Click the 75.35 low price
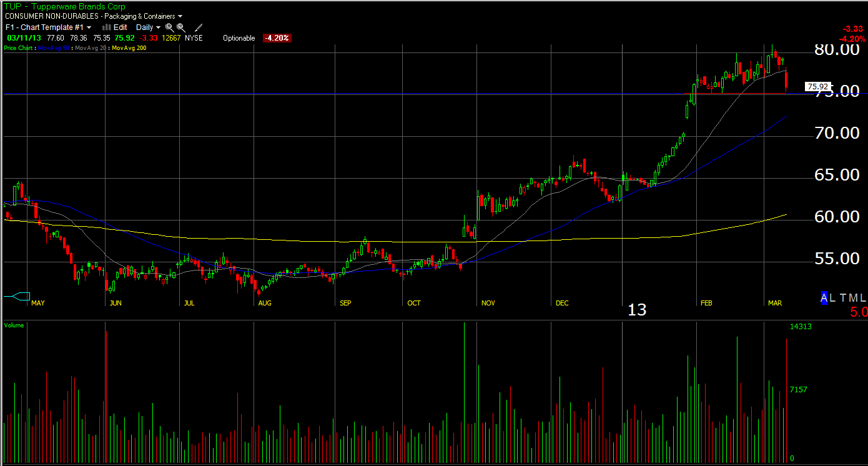 click(x=102, y=38)
